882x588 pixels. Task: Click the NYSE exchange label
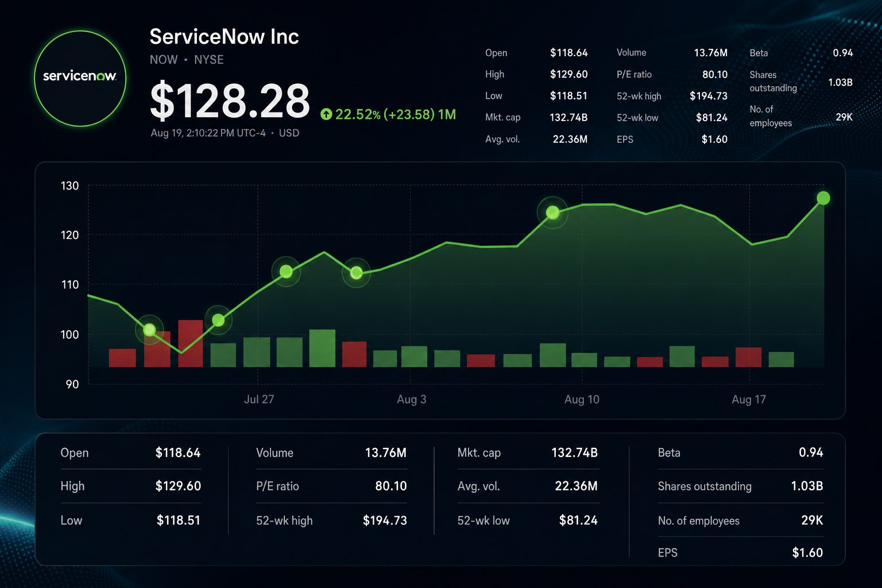(x=209, y=60)
